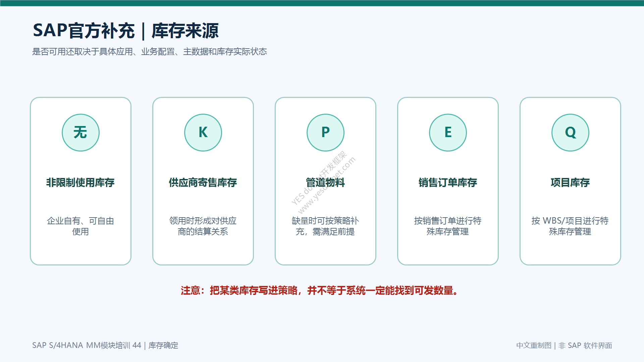The width and height of the screenshot is (644, 362).
Task: Click the subtitle starting with 是否可用还取决于
Action: point(150,52)
